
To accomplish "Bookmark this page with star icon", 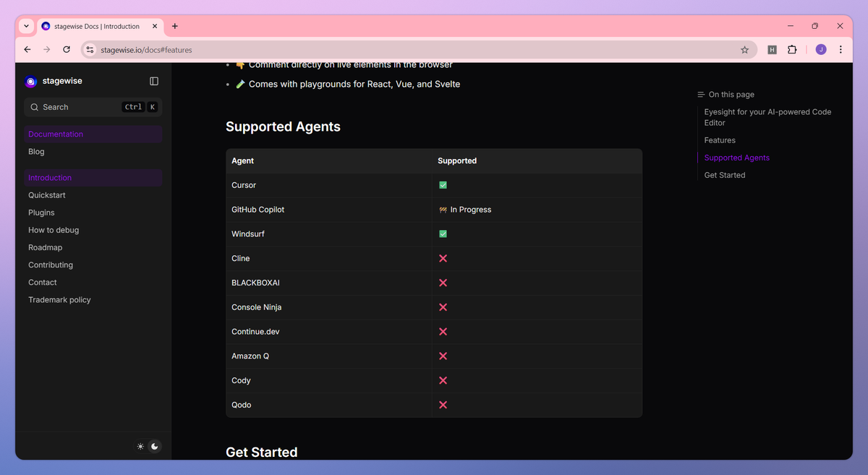I will tap(744, 50).
